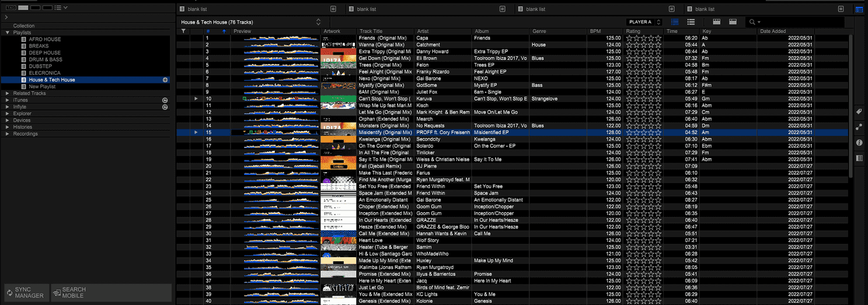Viewport: 868px width, 305px height.
Task: Open Sync Manager
Action: [x=26, y=292]
